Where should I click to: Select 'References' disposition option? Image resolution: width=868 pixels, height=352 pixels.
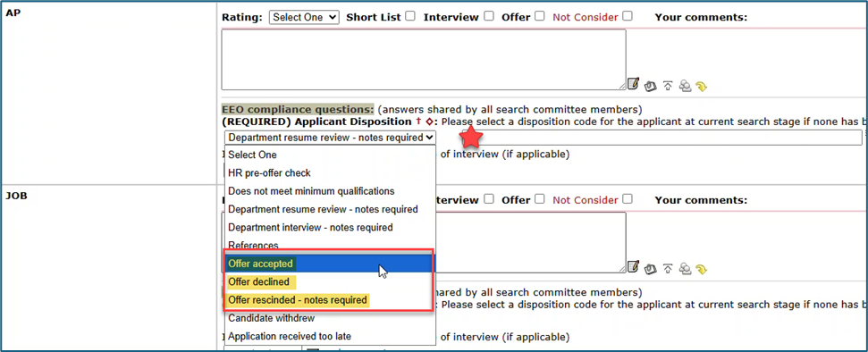(330, 245)
